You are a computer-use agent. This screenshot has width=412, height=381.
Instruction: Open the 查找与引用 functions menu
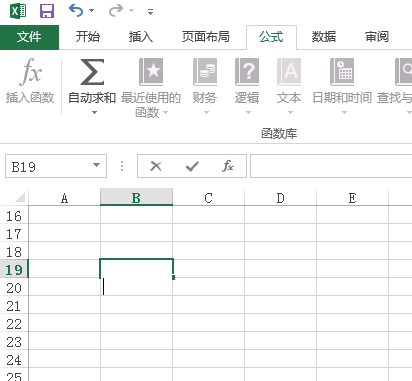(x=395, y=87)
